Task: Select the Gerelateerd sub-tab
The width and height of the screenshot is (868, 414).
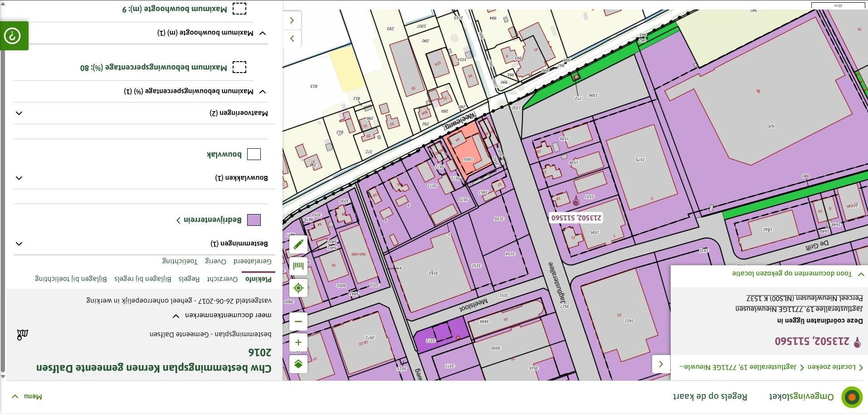Action: tap(253, 261)
